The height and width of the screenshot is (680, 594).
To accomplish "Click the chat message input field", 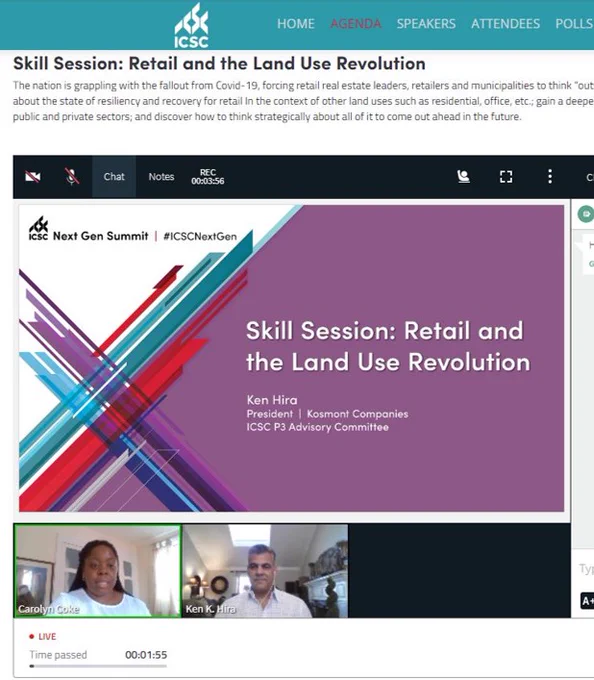I will pyautogui.click(x=585, y=569).
